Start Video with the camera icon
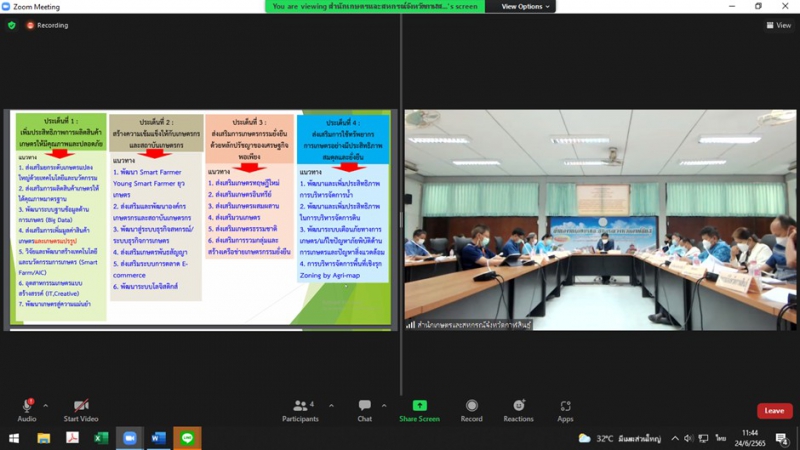The image size is (800, 450). pos(81,408)
